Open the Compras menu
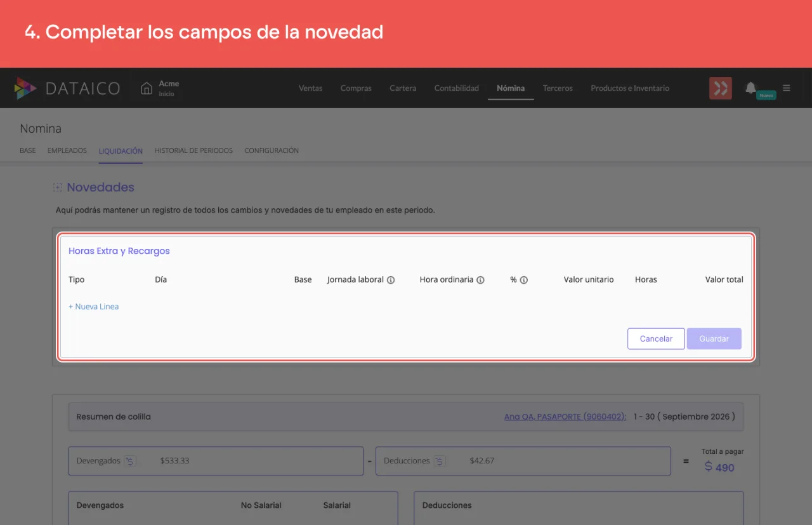The width and height of the screenshot is (812, 525). tap(356, 88)
